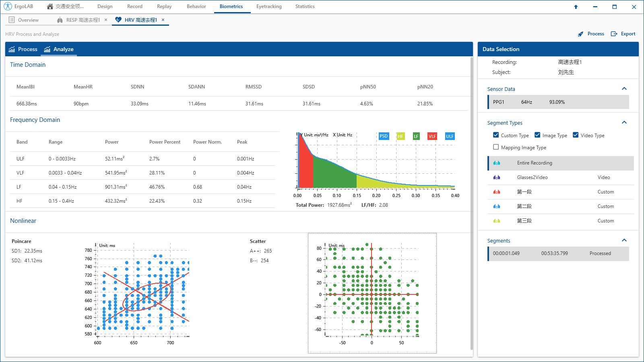Collapse the Segment Types section

click(x=624, y=123)
